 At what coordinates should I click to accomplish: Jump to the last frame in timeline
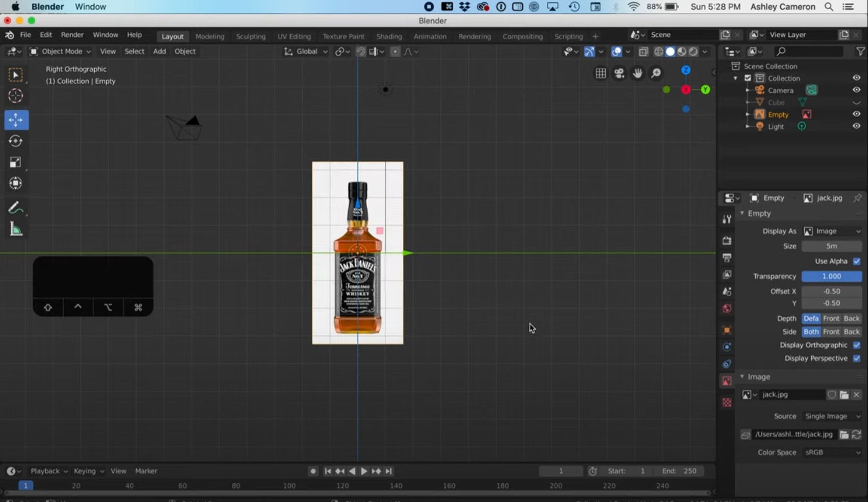click(389, 471)
